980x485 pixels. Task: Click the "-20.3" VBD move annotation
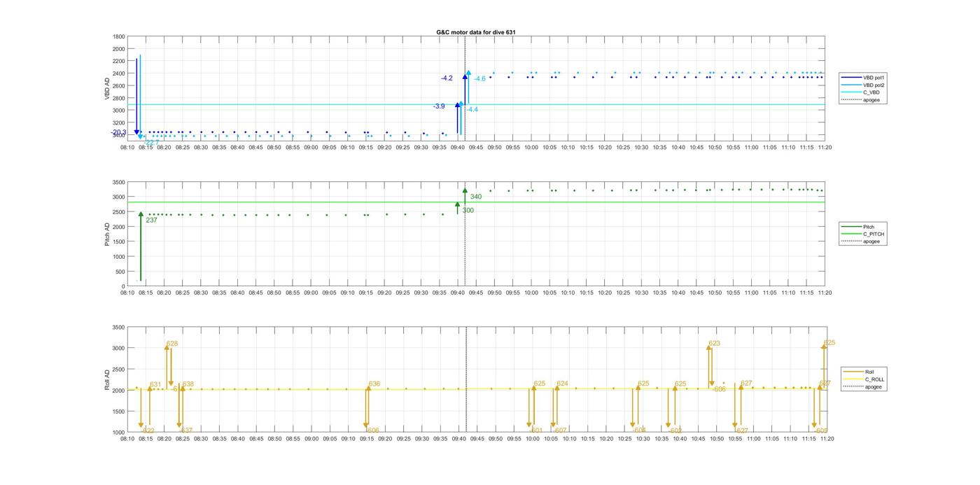pos(118,132)
